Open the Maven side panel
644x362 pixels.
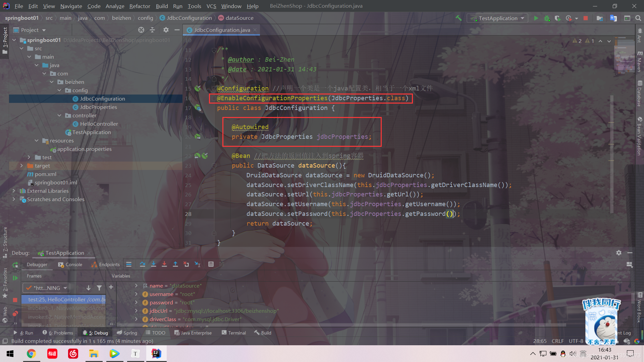coord(640,62)
